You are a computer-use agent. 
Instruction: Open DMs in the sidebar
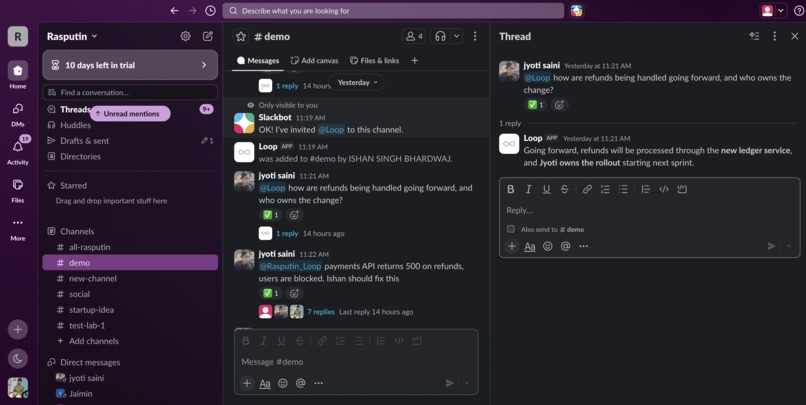click(17, 114)
